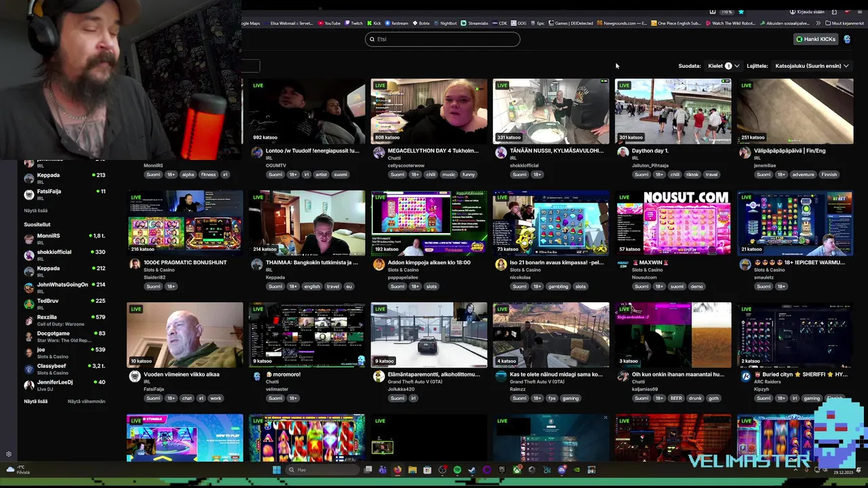
Task: Open the Muut kirjanmerkit folder
Action: [x=846, y=23]
